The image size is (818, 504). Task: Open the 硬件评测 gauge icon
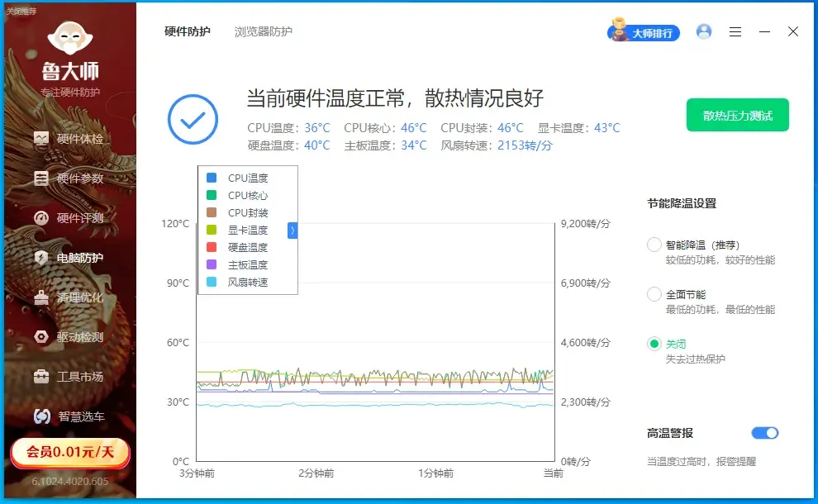pyautogui.click(x=41, y=218)
